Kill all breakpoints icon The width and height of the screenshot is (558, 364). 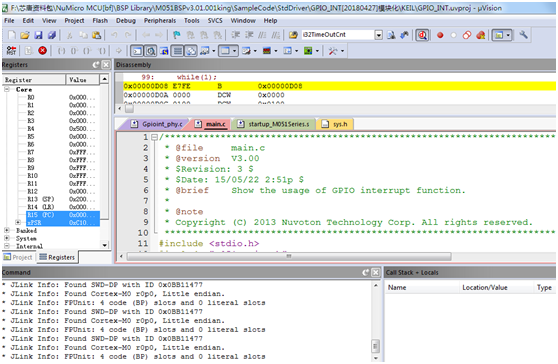[x=481, y=35]
